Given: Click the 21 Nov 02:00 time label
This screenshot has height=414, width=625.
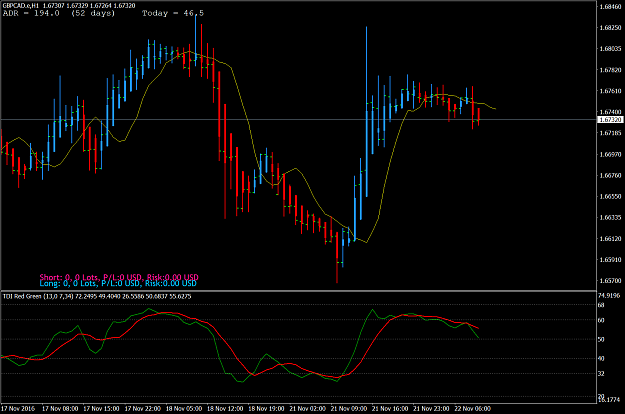Looking at the screenshot, I should click(x=308, y=409).
